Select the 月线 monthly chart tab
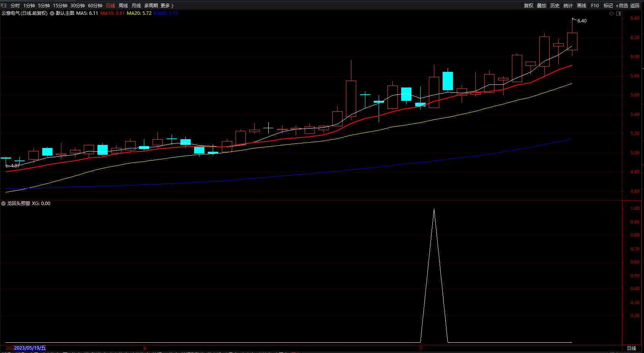This screenshot has width=644, height=353. pos(136,6)
